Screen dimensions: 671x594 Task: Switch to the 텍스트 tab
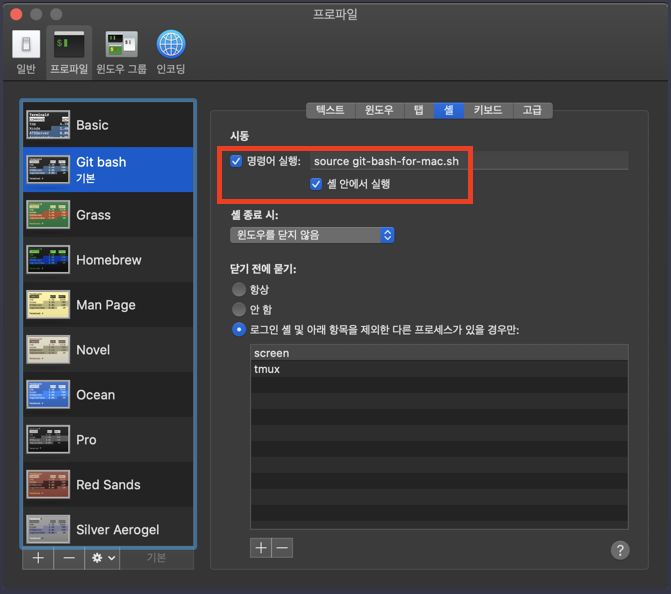tap(330, 110)
